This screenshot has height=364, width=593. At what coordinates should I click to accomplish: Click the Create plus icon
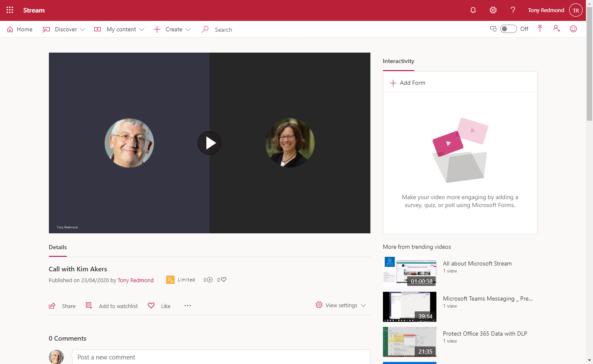pos(157,29)
